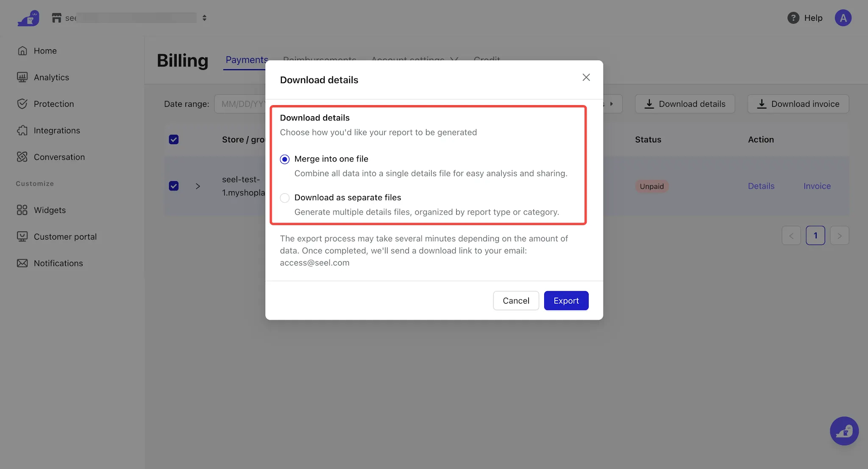Image resolution: width=868 pixels, height=469 pixels.
Task: Open Notifications envelope icon
Action: point(22,263)
